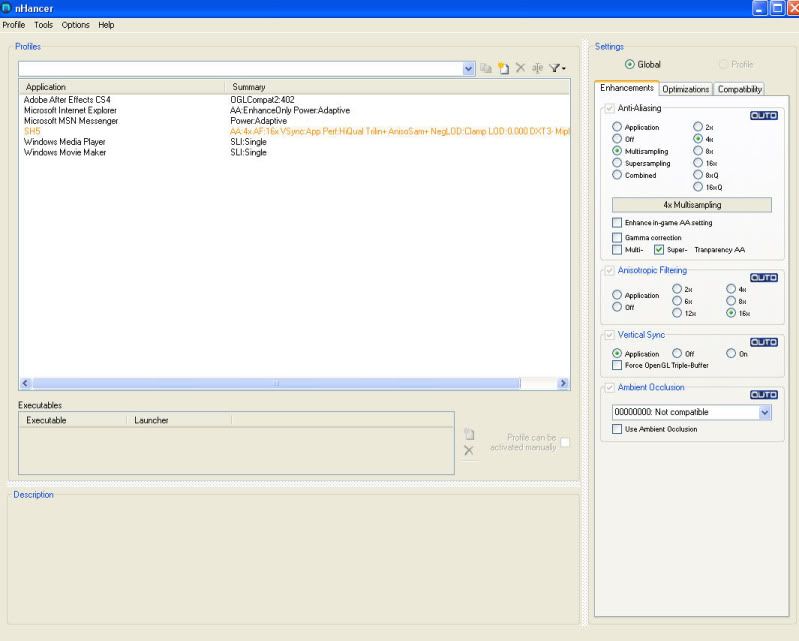Click the 4x Multisampling button
The height and width of the screenshot is (641, 799).
[692, 205]
